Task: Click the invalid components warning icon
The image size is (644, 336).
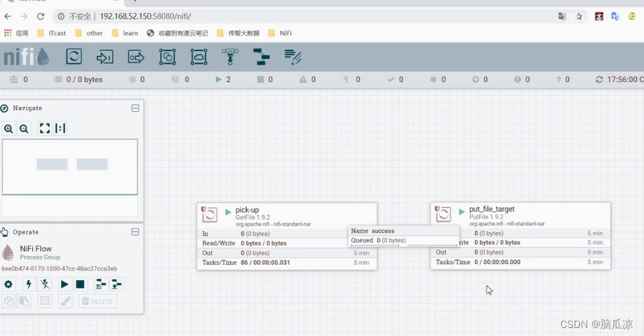Action: (x=303, y=79)
